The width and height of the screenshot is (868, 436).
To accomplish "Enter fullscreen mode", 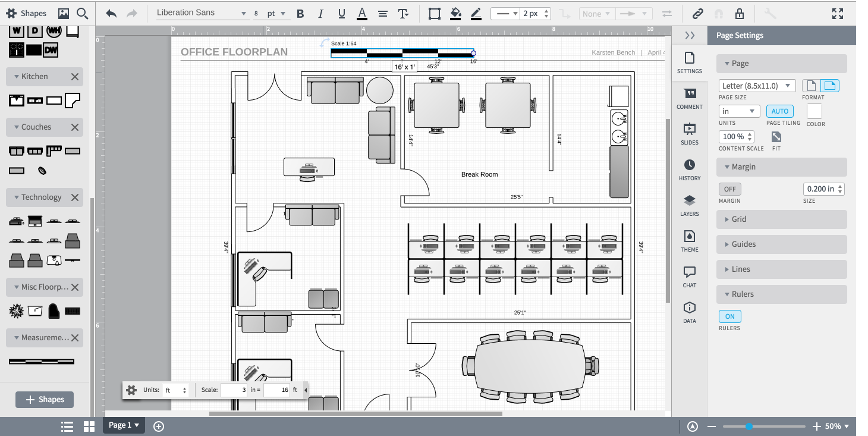I will [x=838, y=14].
